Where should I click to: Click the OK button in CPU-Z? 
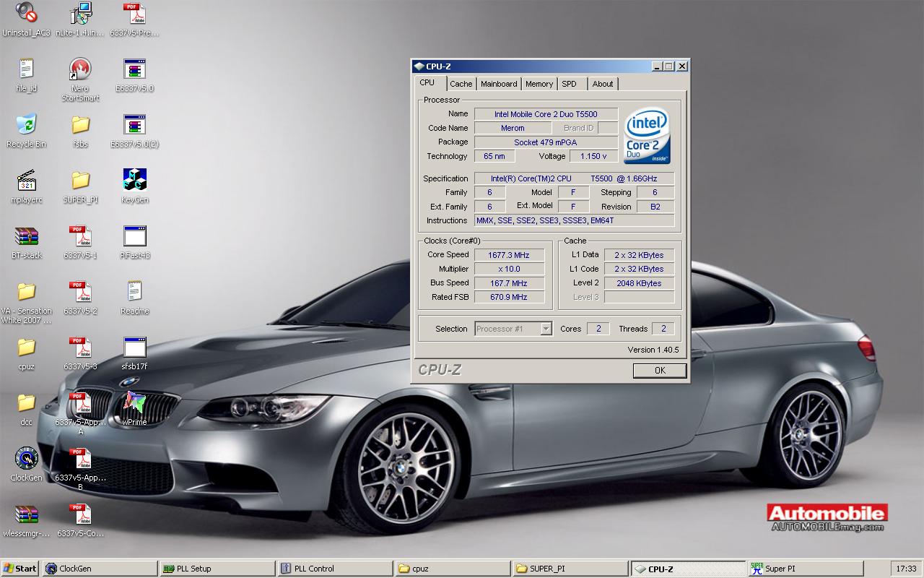(660, 370)
